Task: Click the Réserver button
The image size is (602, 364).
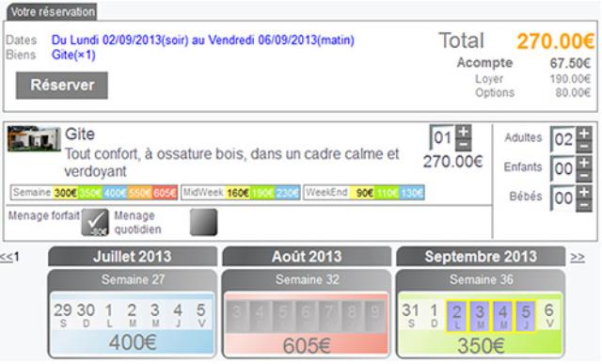Action: click(62, 86)
